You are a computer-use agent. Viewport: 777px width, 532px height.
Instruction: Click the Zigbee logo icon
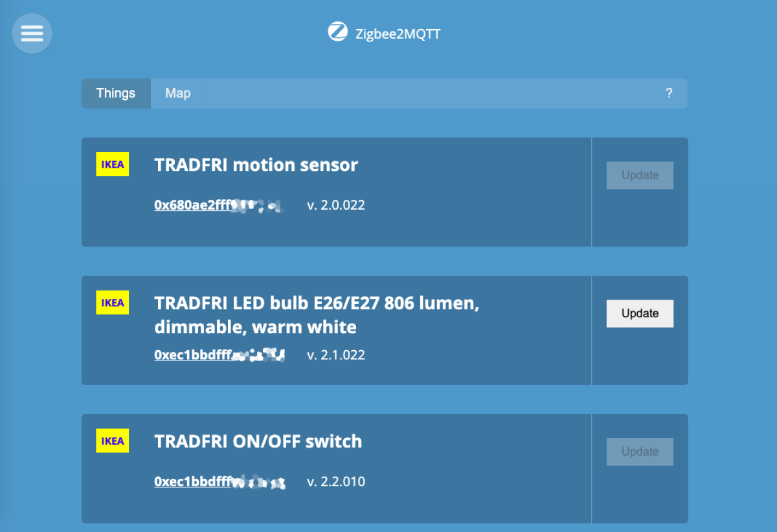click(x=337, y=32)
